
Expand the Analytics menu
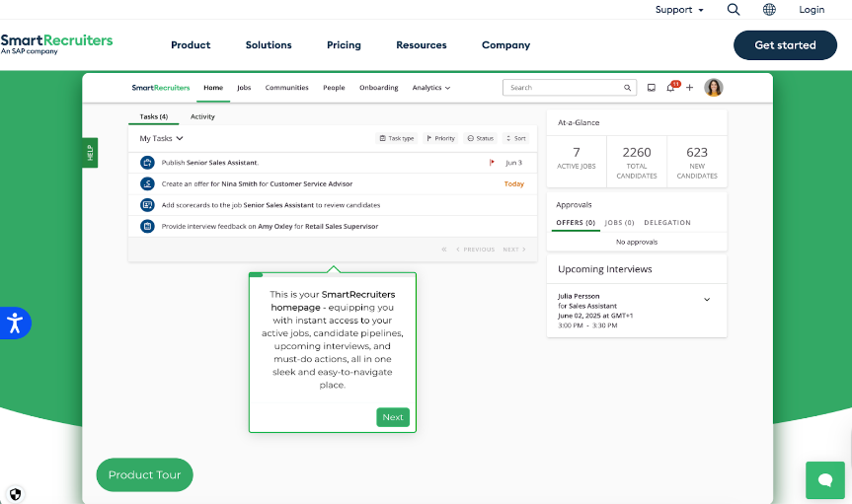[x=430, y=88]
